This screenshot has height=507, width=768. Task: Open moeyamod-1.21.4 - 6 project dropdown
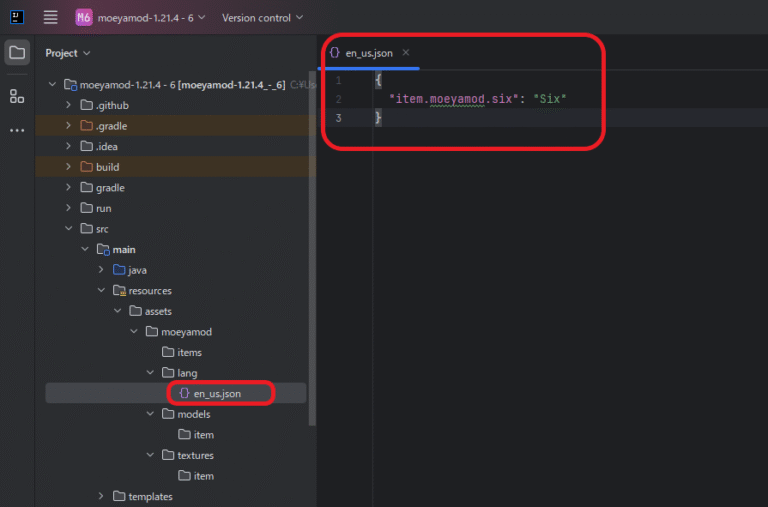click(151, 18)
